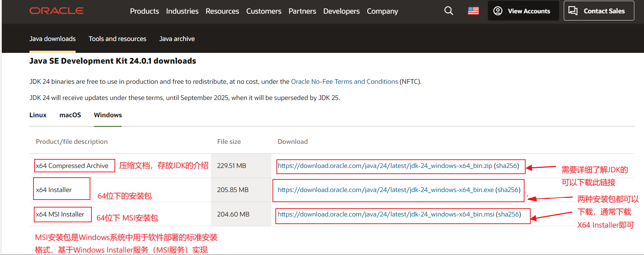Open sha256 link for the zip file
Viewport: 644px width, 255px height.
pos(506,166)
